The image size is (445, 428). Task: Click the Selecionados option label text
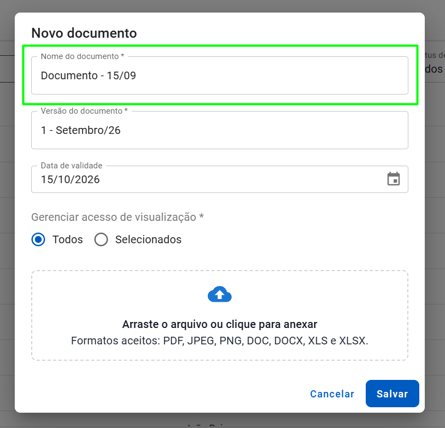pos(148,239)
